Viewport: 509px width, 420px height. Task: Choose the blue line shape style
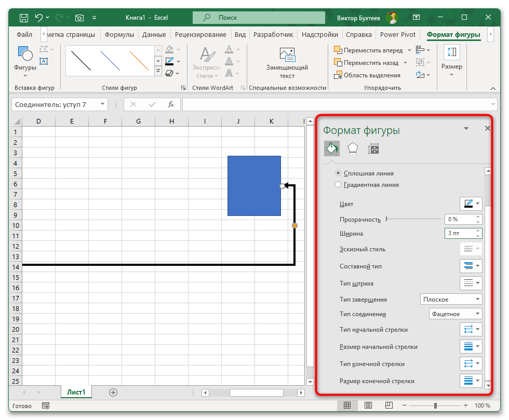pos(110,61)
